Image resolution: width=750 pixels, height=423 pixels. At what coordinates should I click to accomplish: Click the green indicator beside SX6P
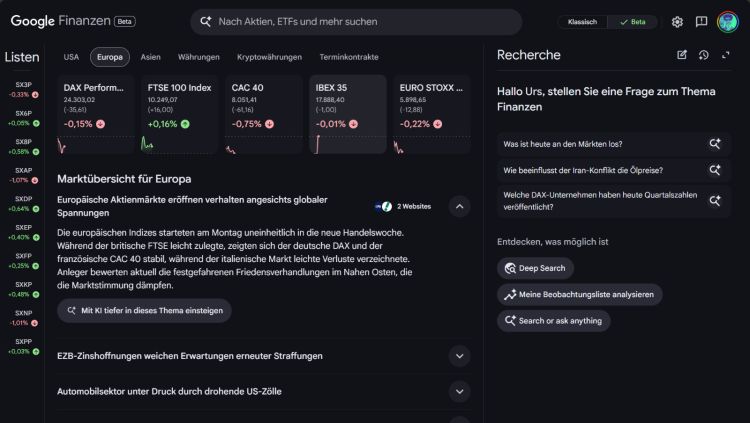pyautogui.click(x=36, y=123)
